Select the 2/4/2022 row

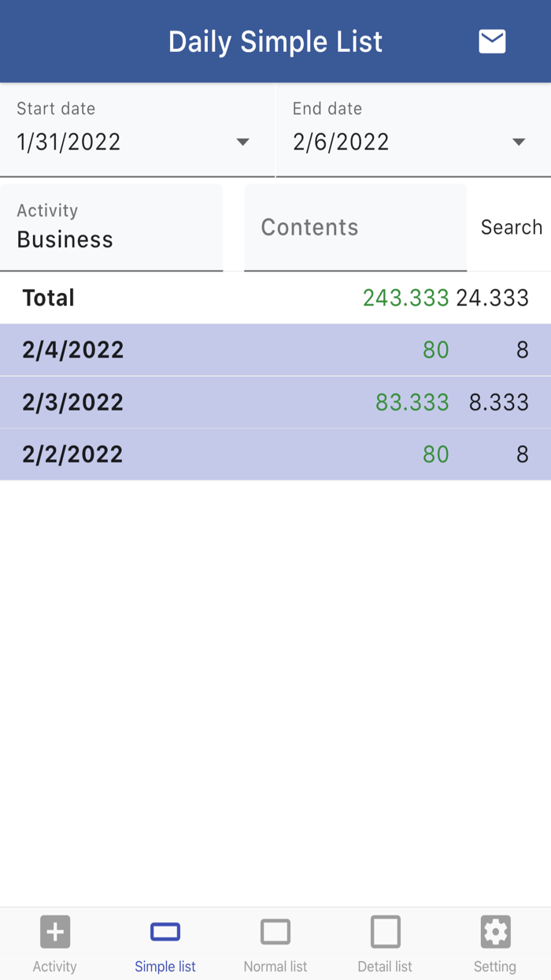click(x=275, y=350)
